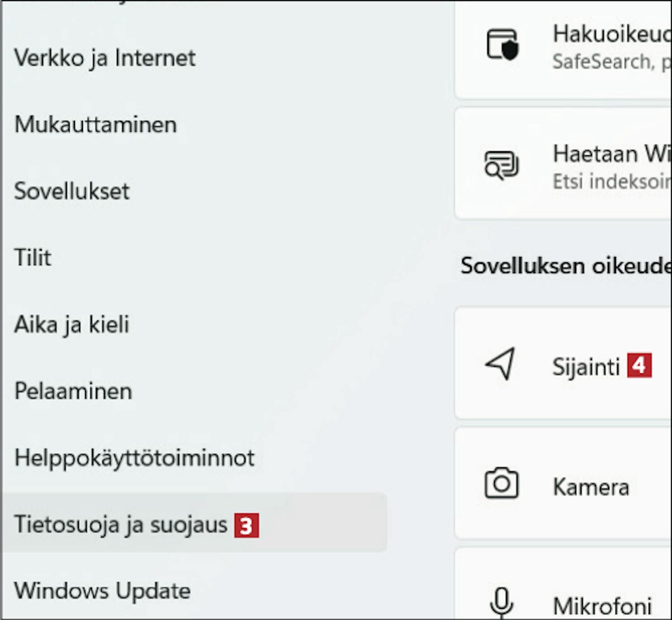Open the Mikrofoni permission card
Image resolution: width=672 pixels, height=620 pixels.
click(563, 583)
